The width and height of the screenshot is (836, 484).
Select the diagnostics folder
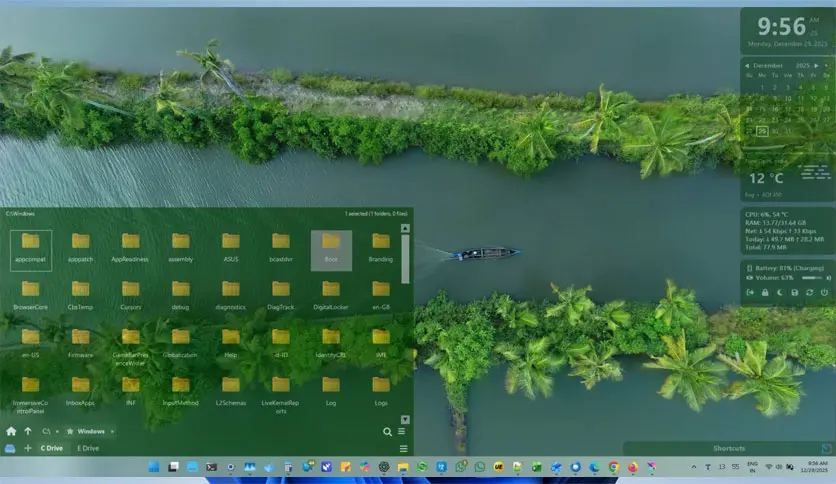pyautogui.click(x=231, y=296)
